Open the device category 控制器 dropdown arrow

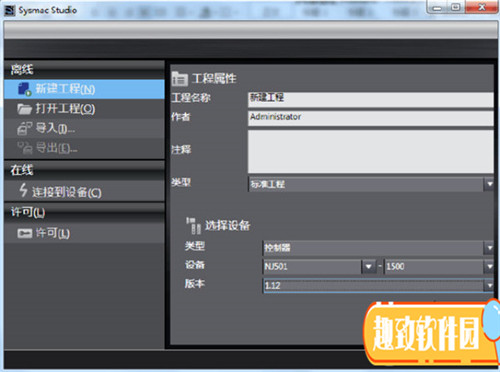[x=489, y=248]
